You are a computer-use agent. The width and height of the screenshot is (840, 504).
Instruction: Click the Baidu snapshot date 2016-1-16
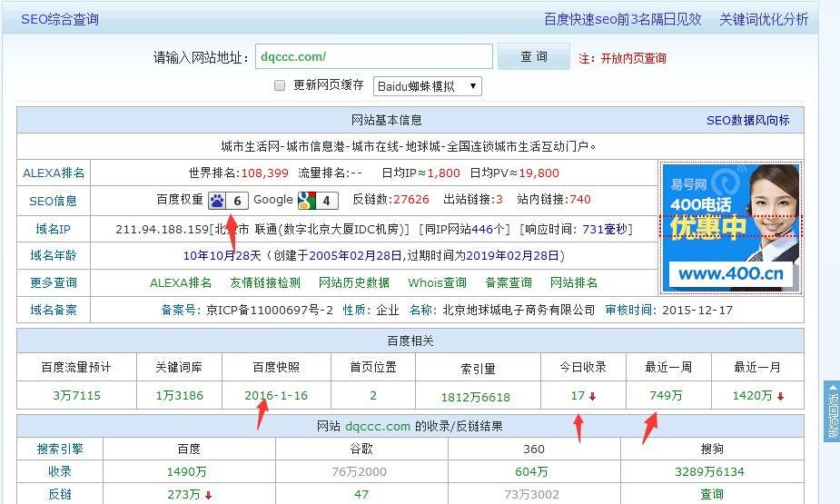276,396
